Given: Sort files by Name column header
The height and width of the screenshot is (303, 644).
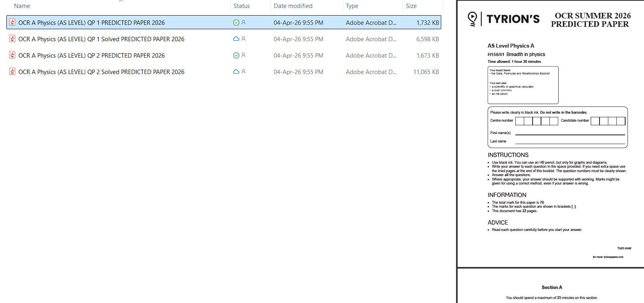Looking at the screenshot, I should [22, 6].
